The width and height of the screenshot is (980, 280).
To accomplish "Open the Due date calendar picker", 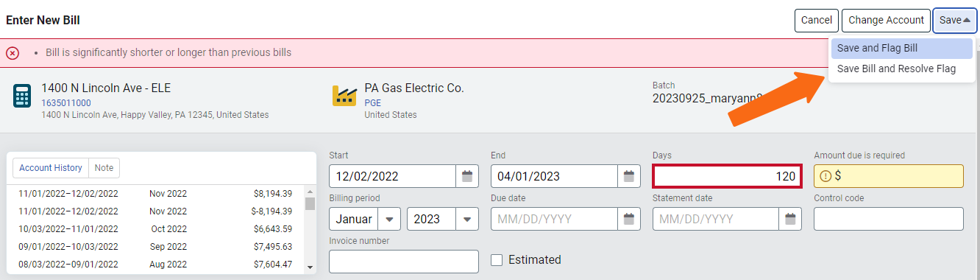I will (x=628, y=219).
